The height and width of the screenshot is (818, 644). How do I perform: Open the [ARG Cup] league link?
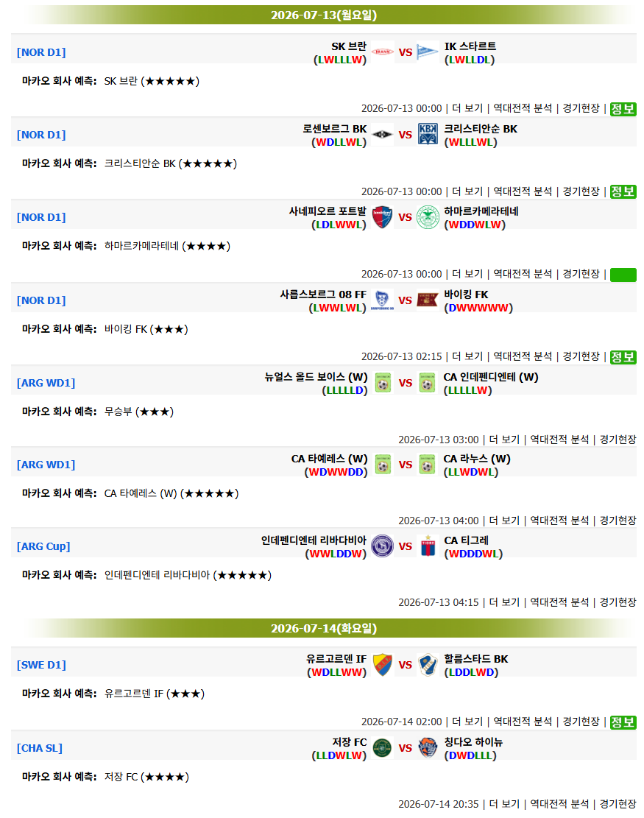43,546
